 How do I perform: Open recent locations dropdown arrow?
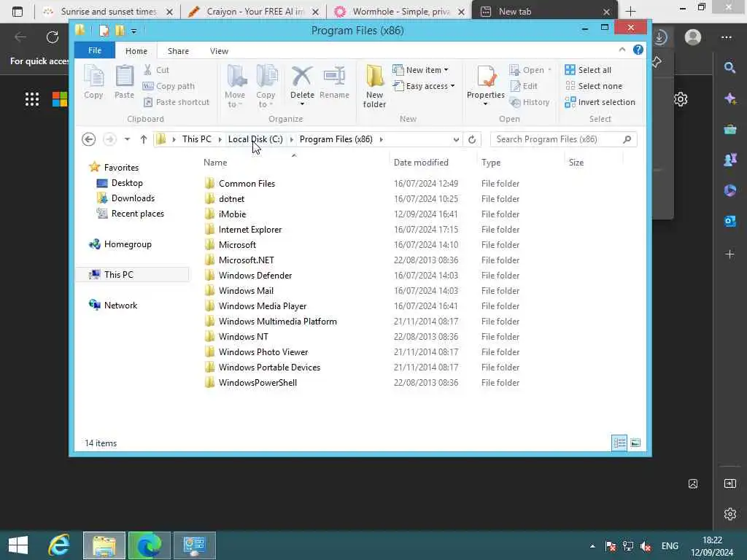(127, 139)
